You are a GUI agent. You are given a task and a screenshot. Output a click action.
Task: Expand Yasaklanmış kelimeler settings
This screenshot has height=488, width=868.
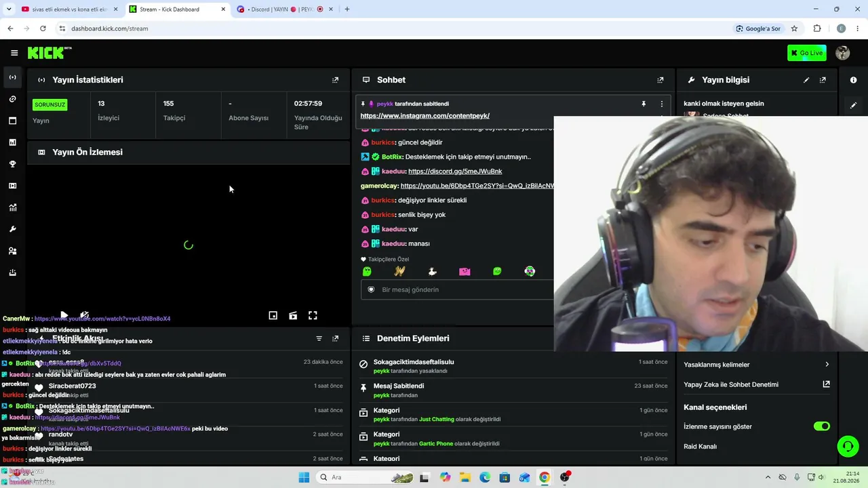pyautogui.click(x=756, y=365)
